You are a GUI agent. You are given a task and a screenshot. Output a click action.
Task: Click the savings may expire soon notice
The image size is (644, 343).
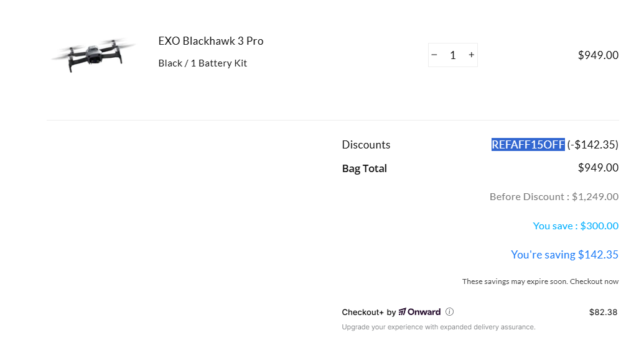point(540,281)
